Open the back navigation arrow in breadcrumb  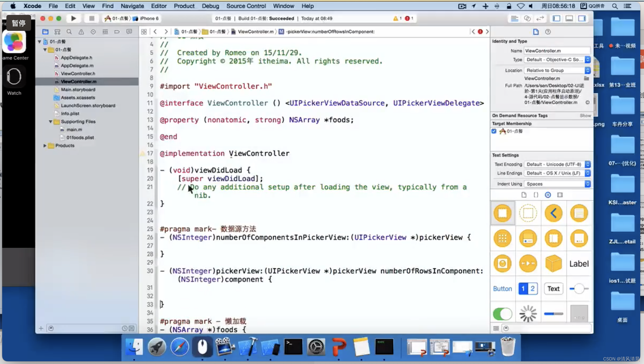click(x=154, y=31)
